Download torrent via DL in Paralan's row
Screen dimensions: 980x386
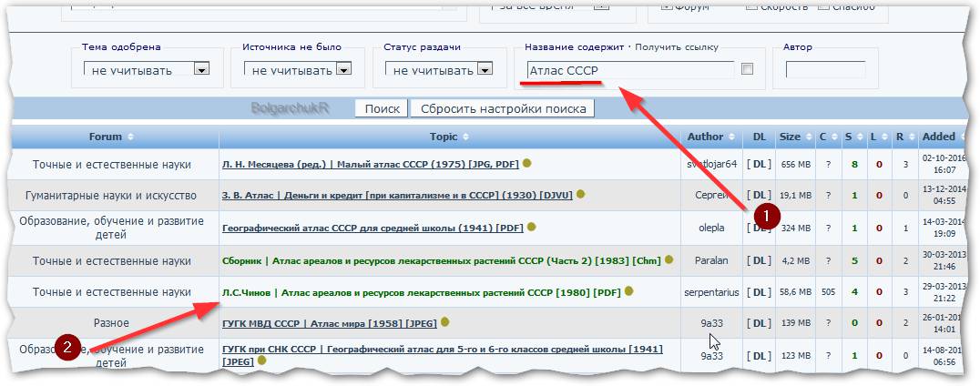click(x=759, y=260)
